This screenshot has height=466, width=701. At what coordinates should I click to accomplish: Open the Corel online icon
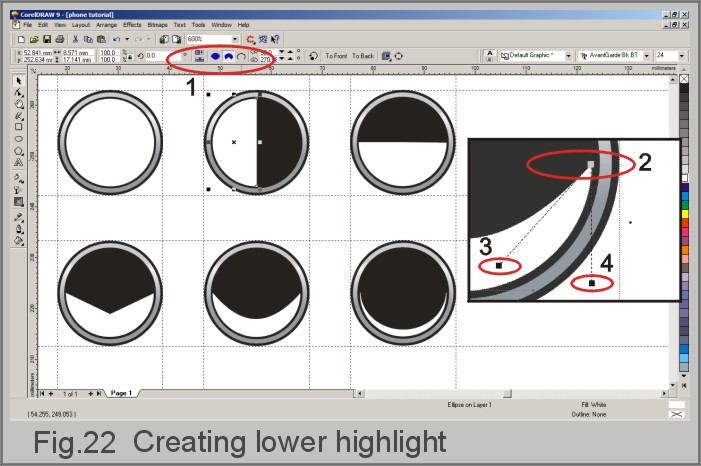263,39
